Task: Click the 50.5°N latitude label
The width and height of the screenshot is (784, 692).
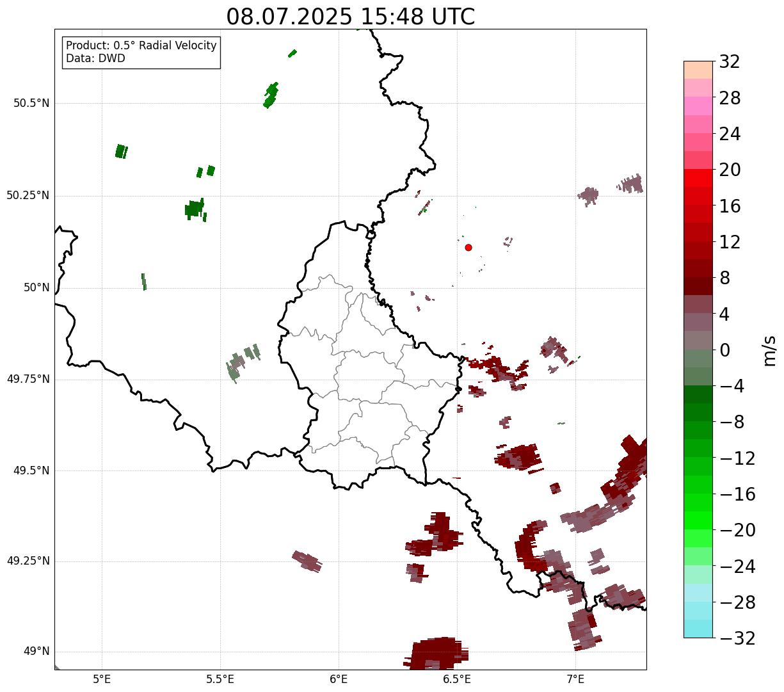Action: [31, 103]
